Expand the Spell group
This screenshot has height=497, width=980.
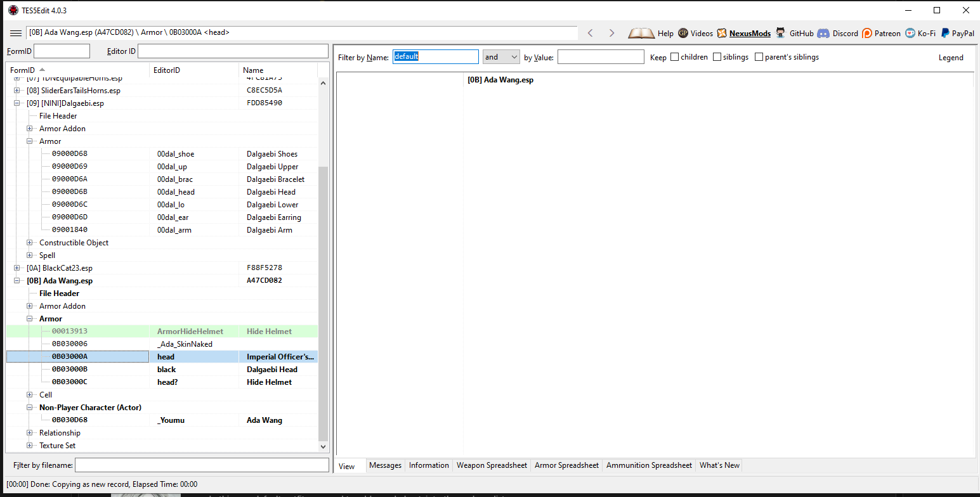click(x=30, y=255)
